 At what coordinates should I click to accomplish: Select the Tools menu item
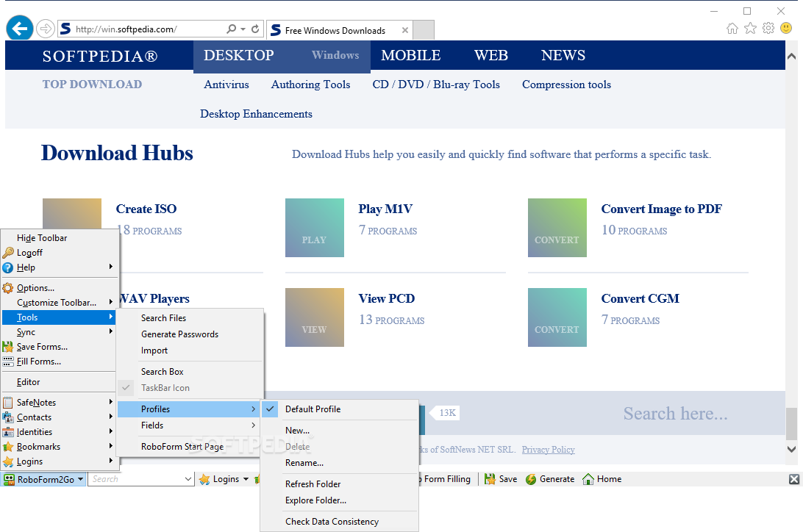tap(59, 317)
